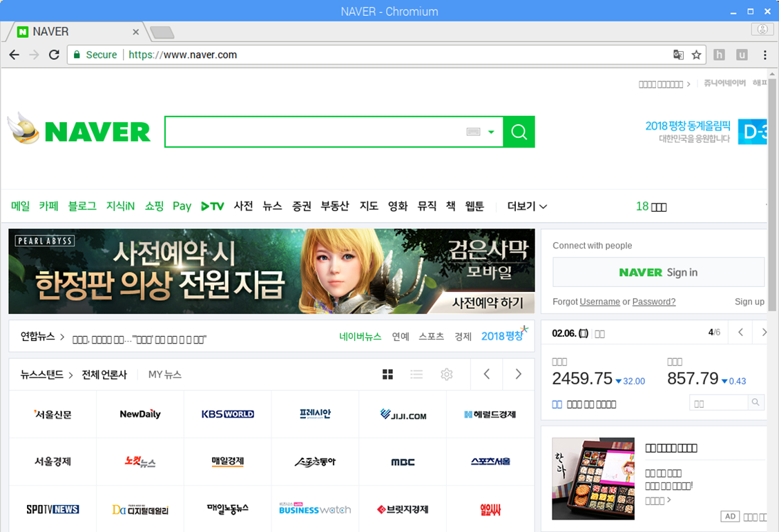
Task: Open Pay in the service menu
Action: (x=182, y=206)
